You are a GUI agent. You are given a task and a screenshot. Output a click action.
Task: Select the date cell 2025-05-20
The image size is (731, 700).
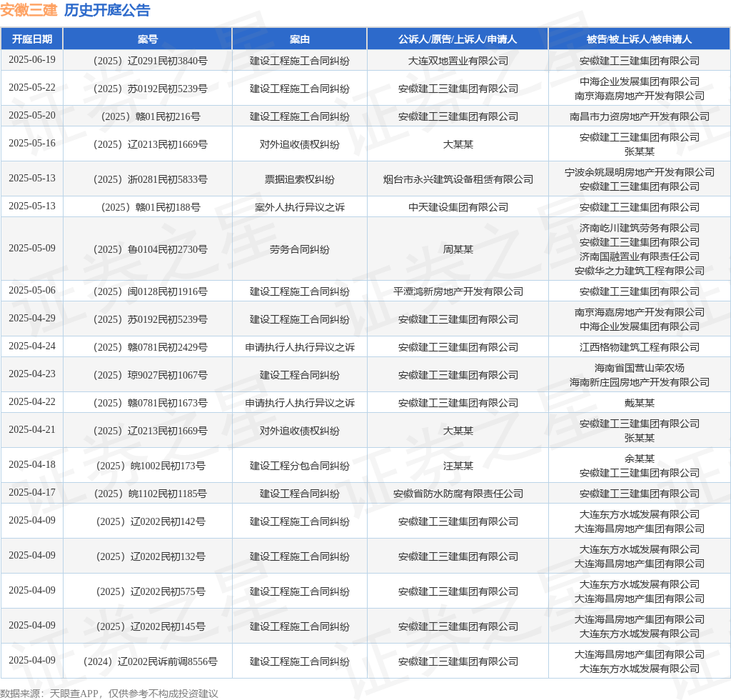pyautogui.click(x=31, y=115)
